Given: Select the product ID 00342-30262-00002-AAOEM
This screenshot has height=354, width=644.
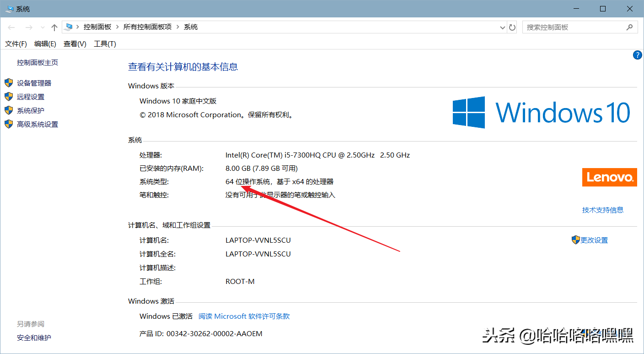Looking at the screenshot, I should 215,334.
